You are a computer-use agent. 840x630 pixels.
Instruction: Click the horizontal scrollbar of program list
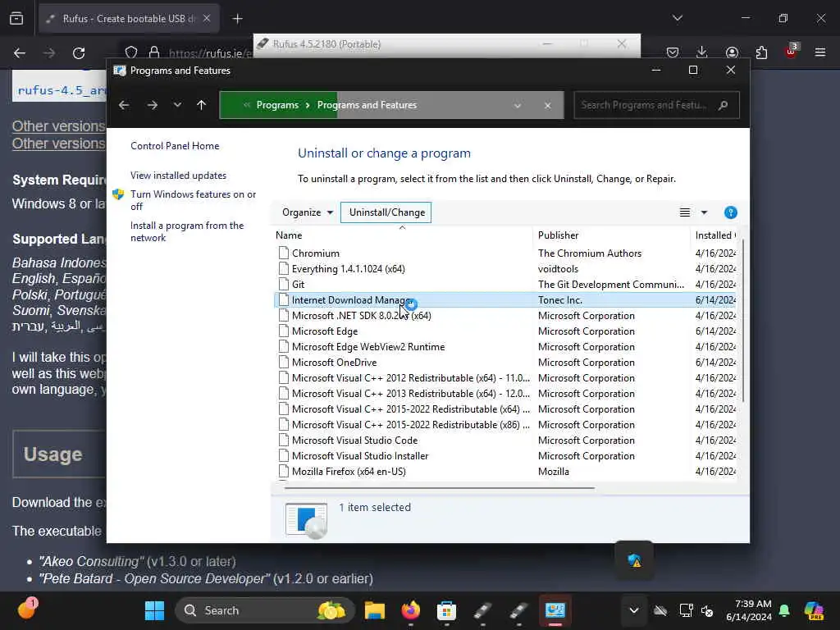[x=440, y=488]
